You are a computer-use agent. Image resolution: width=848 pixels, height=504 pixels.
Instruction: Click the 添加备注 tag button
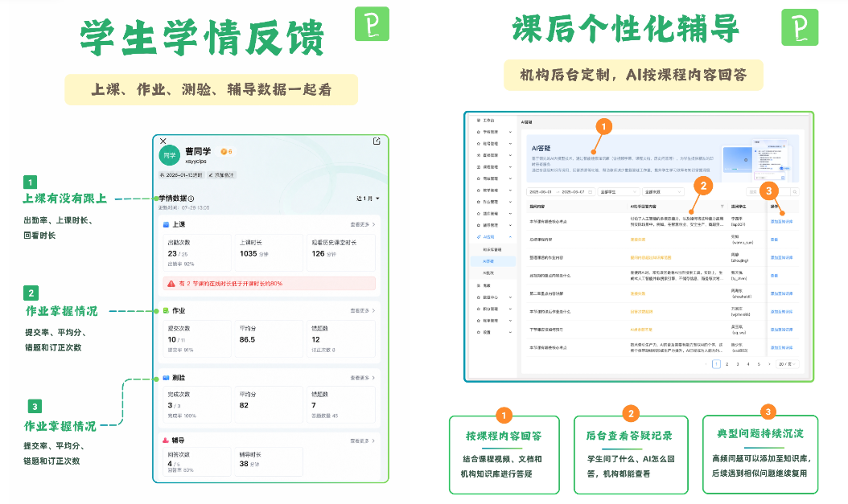coord(221,175)
